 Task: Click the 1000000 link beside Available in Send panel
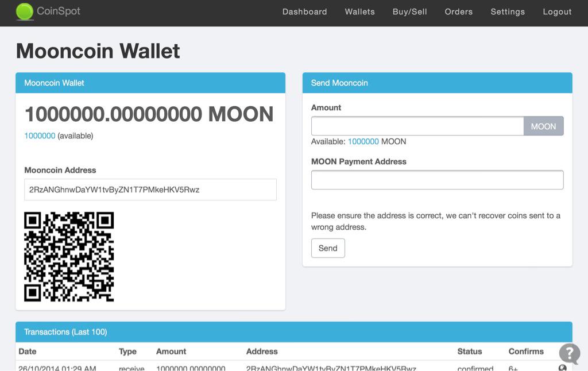tap(363, 141)
